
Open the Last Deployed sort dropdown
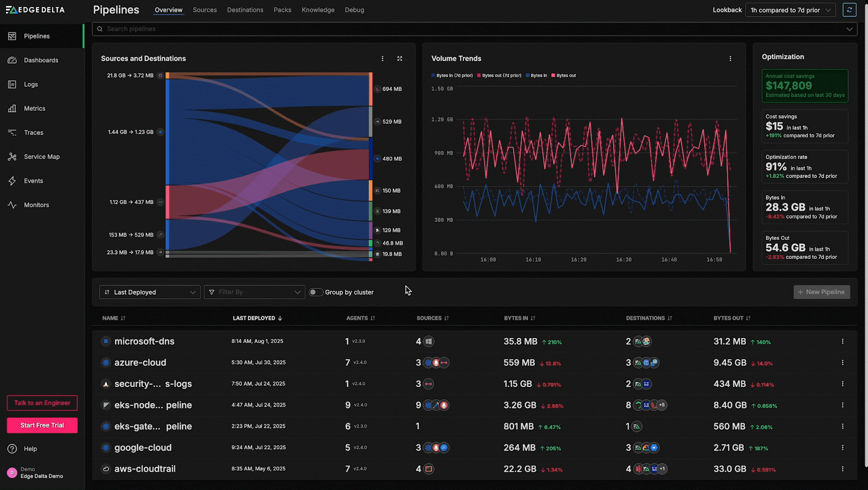(x=150, y=292)
